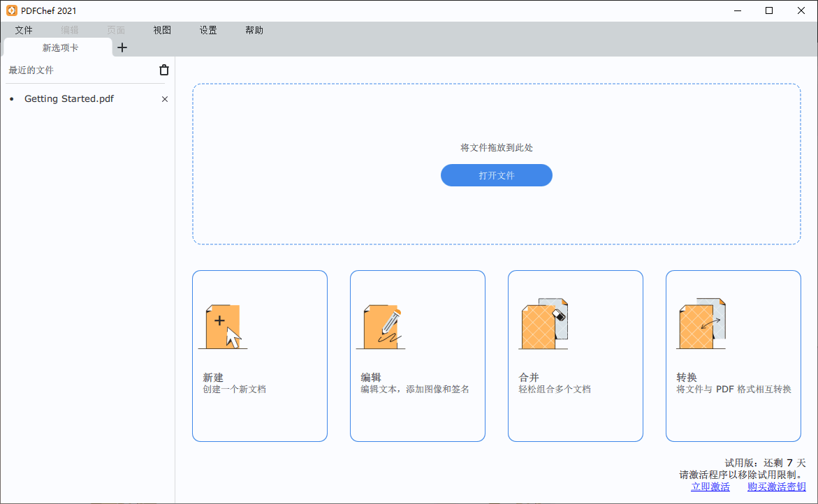
Task: Remove Getting Started.pdf from recent list
Action: 165,99
